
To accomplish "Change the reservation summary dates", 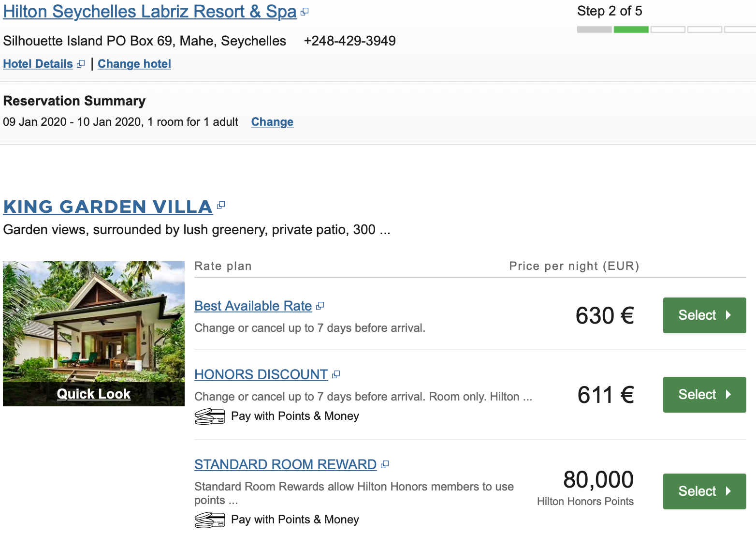I will [x=272, y=122].
